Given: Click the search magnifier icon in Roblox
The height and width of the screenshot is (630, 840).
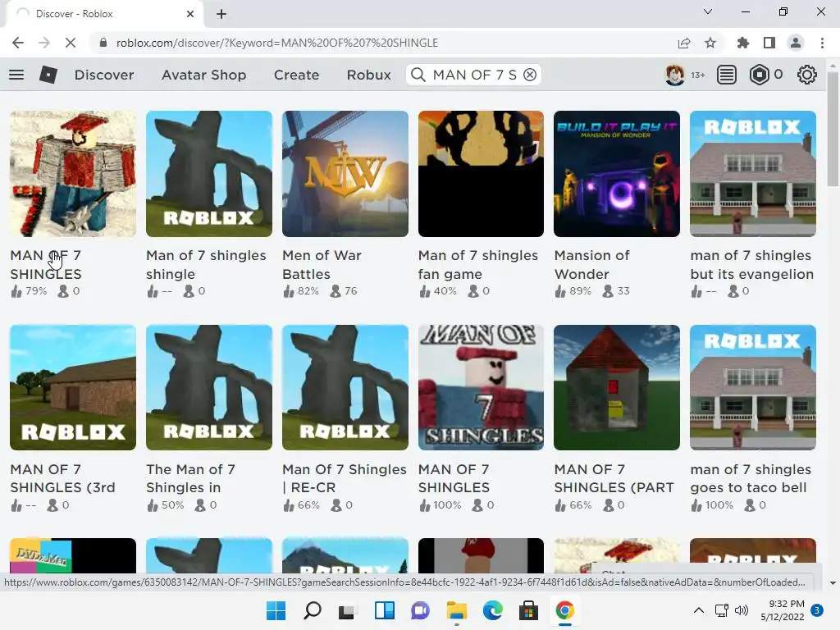Looking at the screenshot, I should tap(418, 75).
